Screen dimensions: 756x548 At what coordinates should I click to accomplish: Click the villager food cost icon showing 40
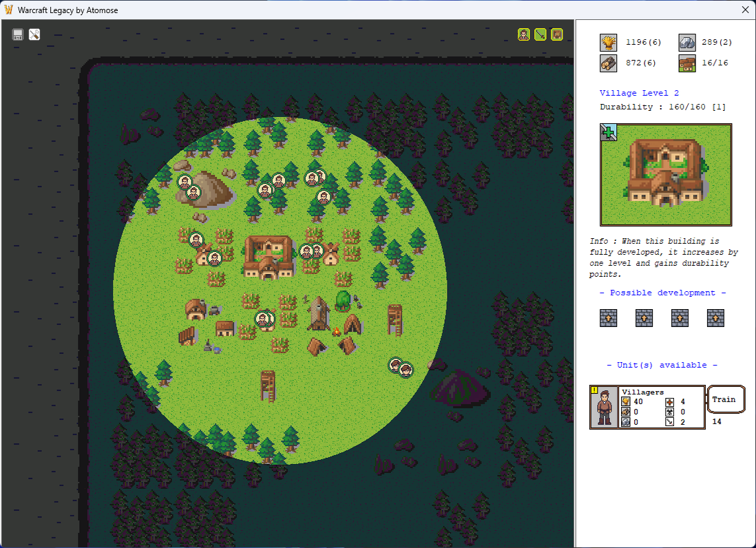point(625,401)
